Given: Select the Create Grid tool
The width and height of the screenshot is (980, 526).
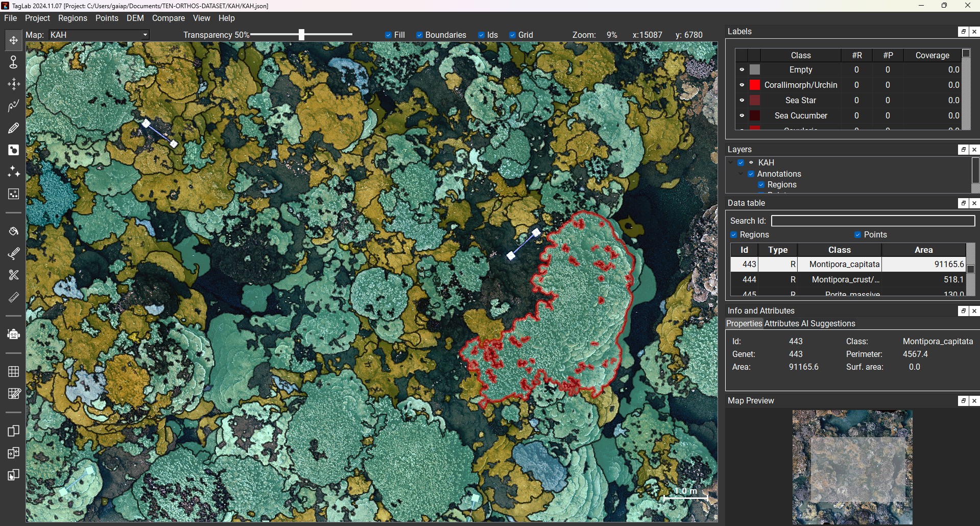Looking at the screenshot, I should click(x=14, y=372).
